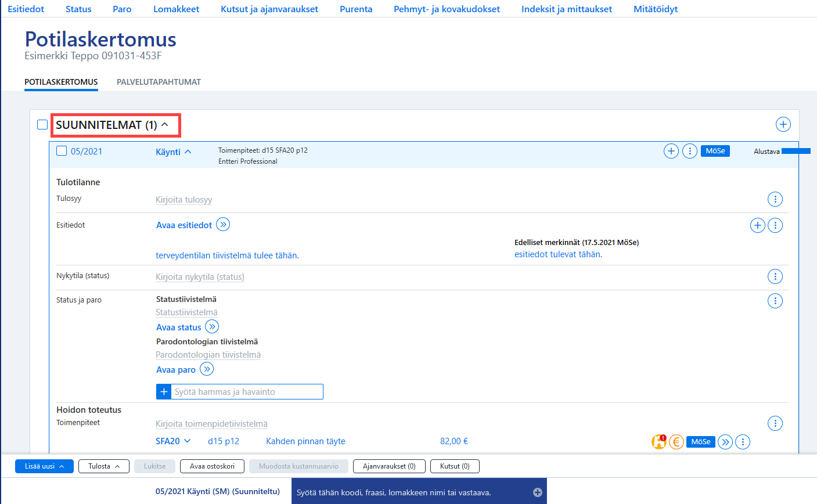The height and width of the screenshot is (504, 817).
Task: Click the esitiedot tulevat tähän link
Action: tap(558, 254)
